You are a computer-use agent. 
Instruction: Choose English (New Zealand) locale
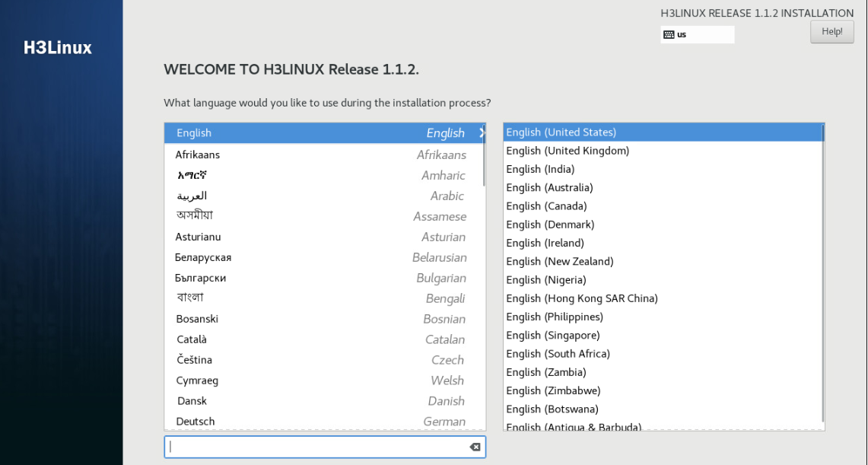663,261
